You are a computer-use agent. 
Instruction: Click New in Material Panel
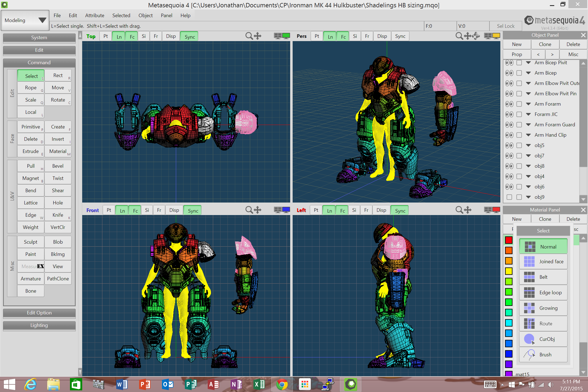(517, 219)
